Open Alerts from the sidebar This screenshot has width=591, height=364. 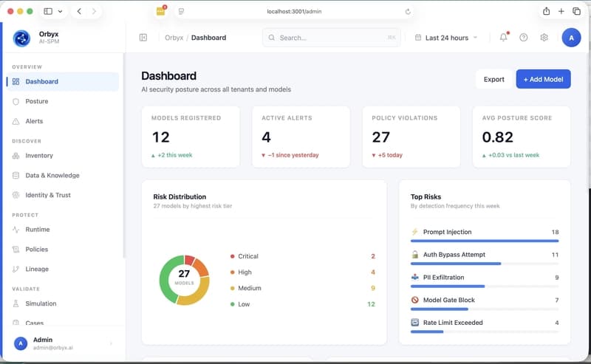[x=34, y=121]
